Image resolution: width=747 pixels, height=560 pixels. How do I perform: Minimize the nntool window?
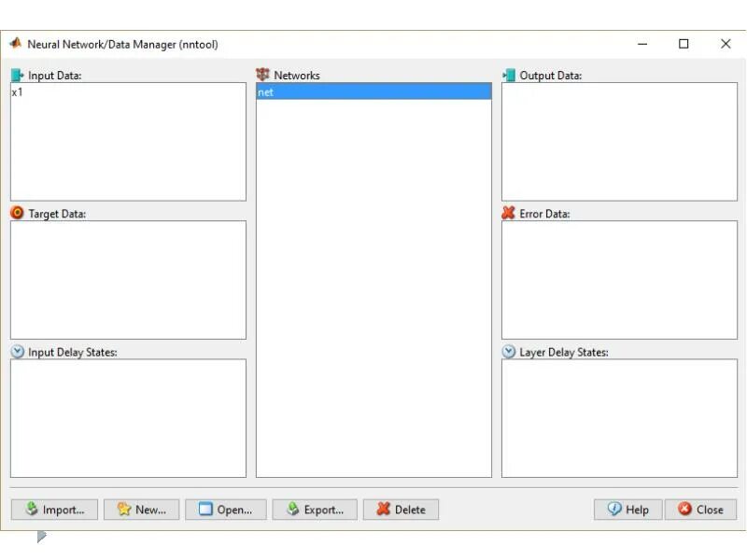[x=642, y=44]
